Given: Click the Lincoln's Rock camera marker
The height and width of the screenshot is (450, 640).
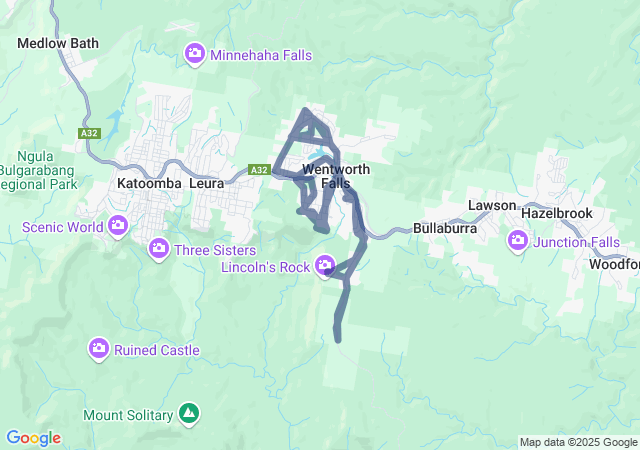Looking at the screenshot, I should coord(325,265).
